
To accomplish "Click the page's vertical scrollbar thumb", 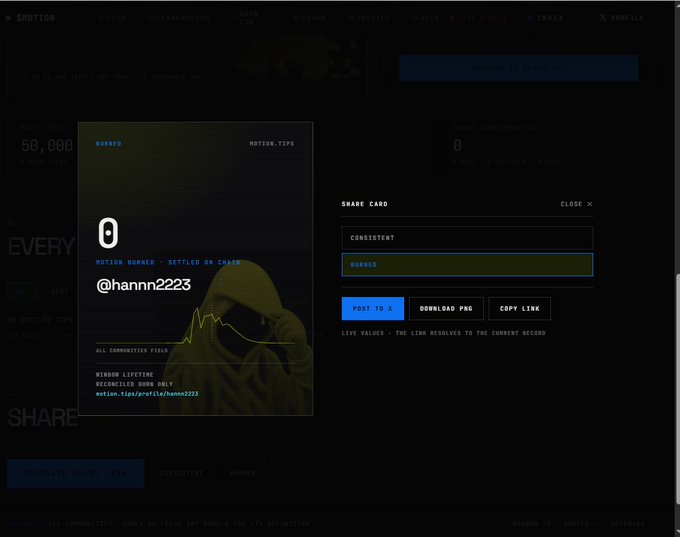I will (677, 389).
